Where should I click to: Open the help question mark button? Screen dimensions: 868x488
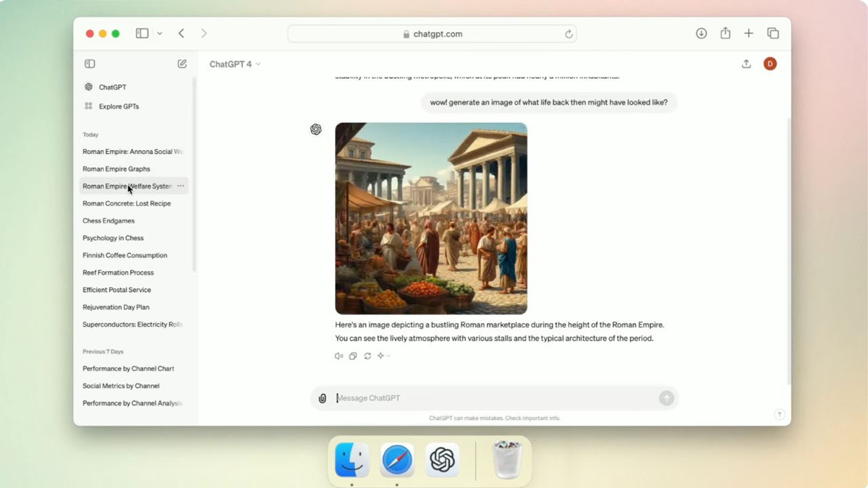click(779, 414)
